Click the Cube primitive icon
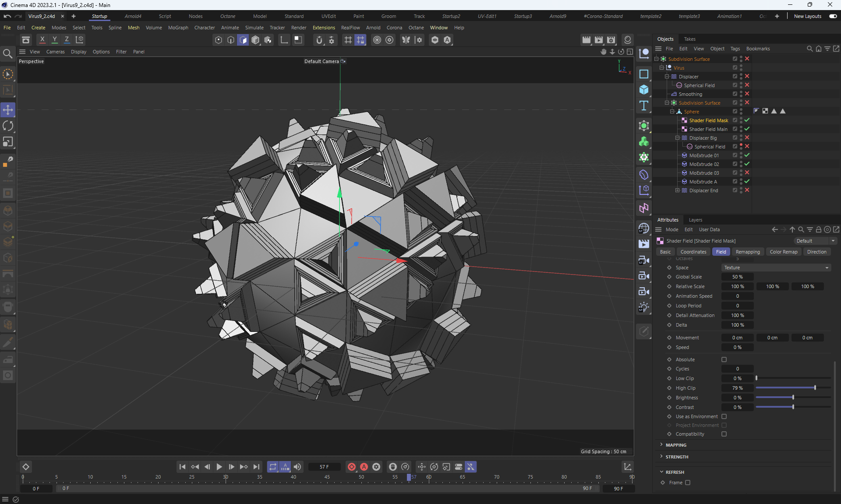 point(643,90)
